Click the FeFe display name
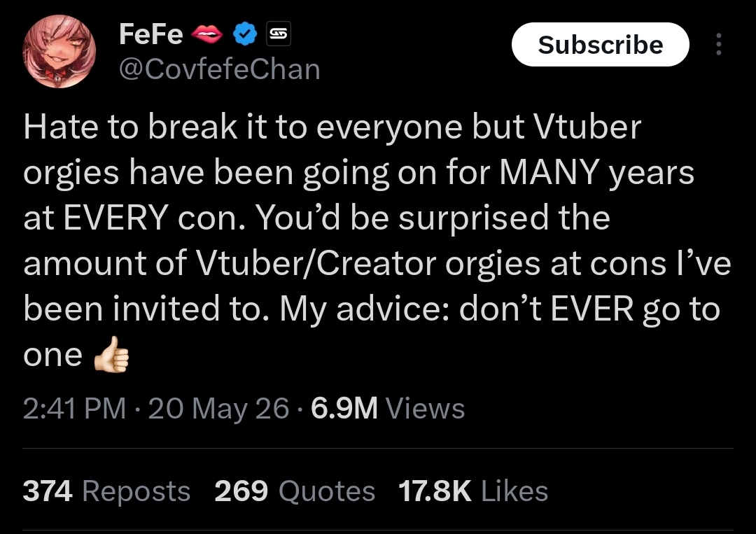The width and height of the screenshot is (756, 534). (x=151, y=34)
